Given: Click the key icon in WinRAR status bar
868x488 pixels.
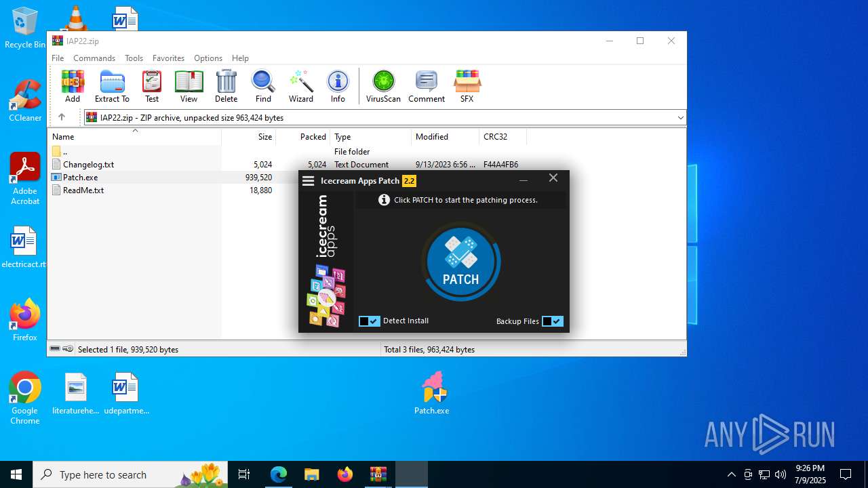Looking at the screenshot, I should click(68, 349).
